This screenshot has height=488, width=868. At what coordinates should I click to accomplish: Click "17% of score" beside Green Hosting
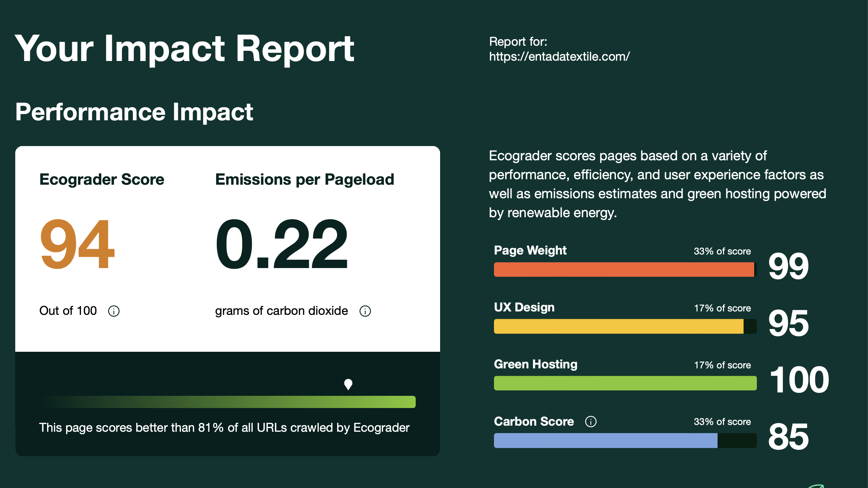[722, 365]
